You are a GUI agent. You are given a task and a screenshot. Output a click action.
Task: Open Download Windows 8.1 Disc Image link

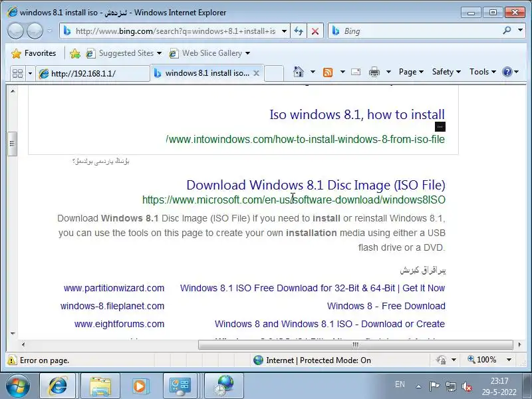316,185
